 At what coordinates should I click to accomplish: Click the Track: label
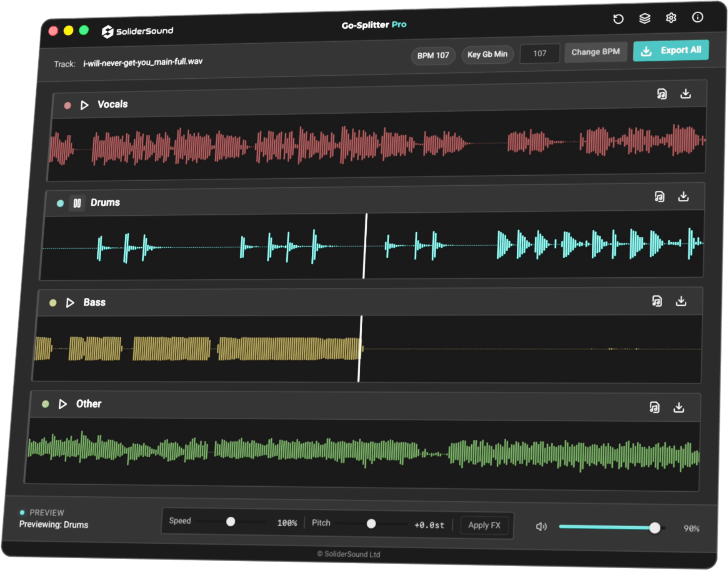pyautogui.click(x=65, y=64)
